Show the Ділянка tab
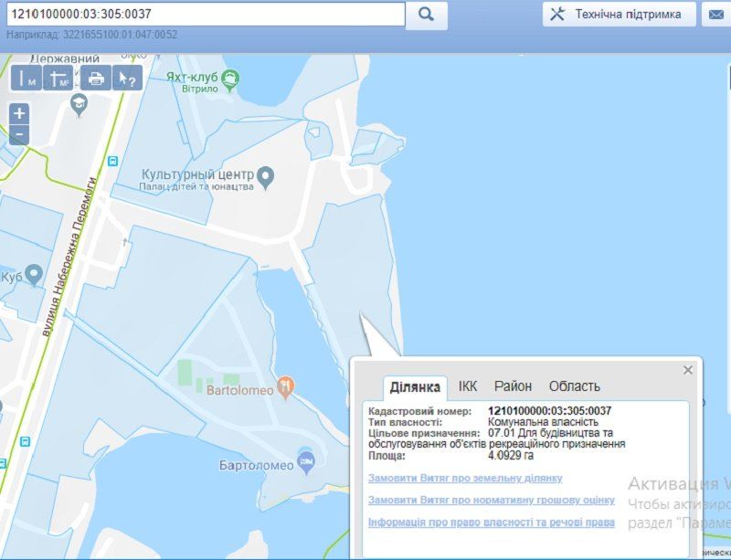Screen dimensions: 731x560 tap(415, 386)
